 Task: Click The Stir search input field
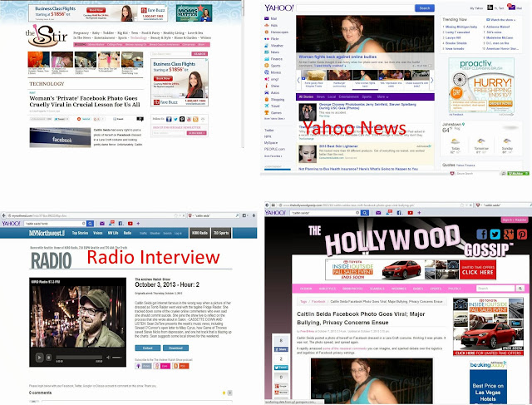pyautogui.click(x=170, y=53)
